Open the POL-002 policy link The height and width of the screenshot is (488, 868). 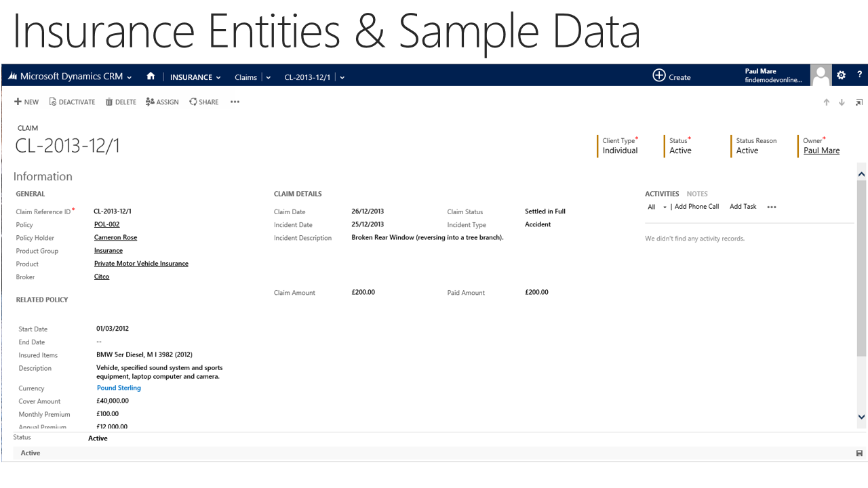click(106, 224)
